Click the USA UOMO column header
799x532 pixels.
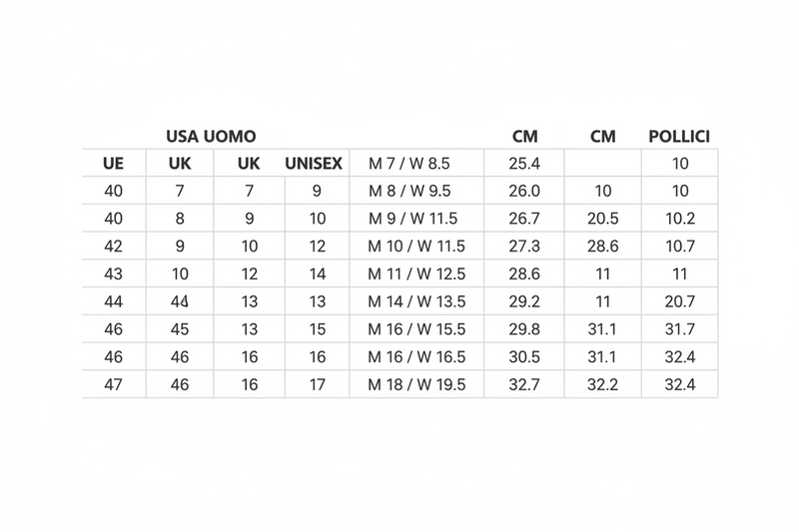(211, 136)
